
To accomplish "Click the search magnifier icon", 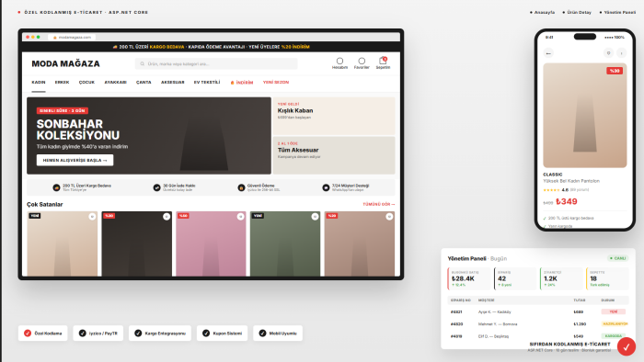I will point(142,64).
